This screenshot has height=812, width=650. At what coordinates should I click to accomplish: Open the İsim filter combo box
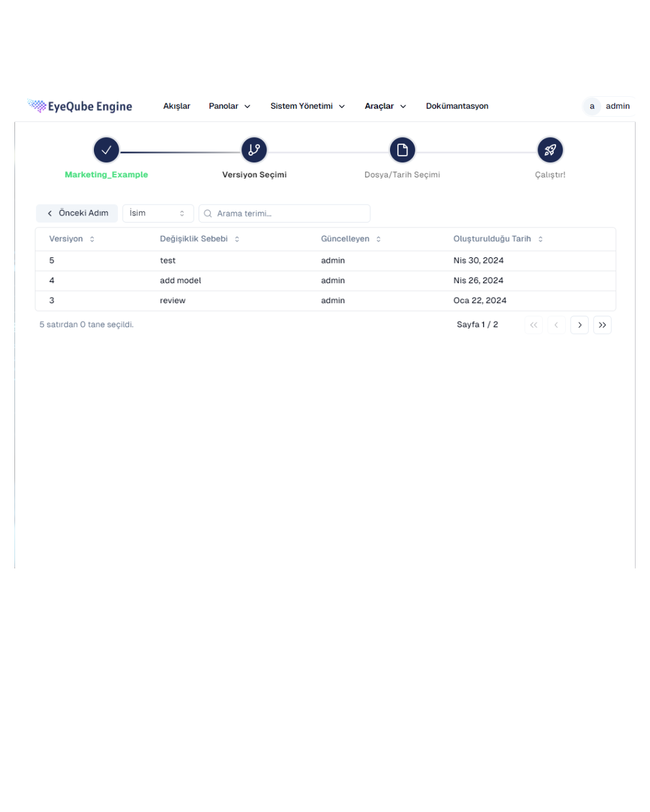click(158, 214)
